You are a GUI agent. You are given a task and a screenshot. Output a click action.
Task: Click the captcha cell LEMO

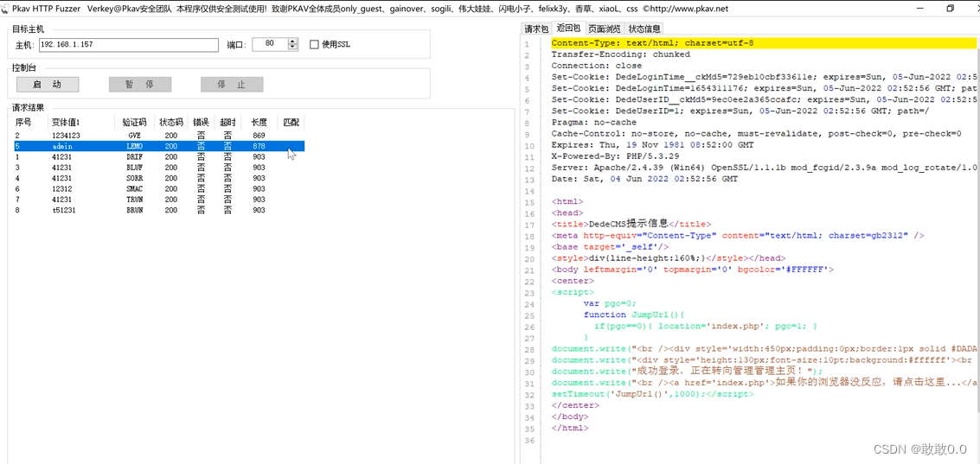pyautogui.click(x=134, y=146)
